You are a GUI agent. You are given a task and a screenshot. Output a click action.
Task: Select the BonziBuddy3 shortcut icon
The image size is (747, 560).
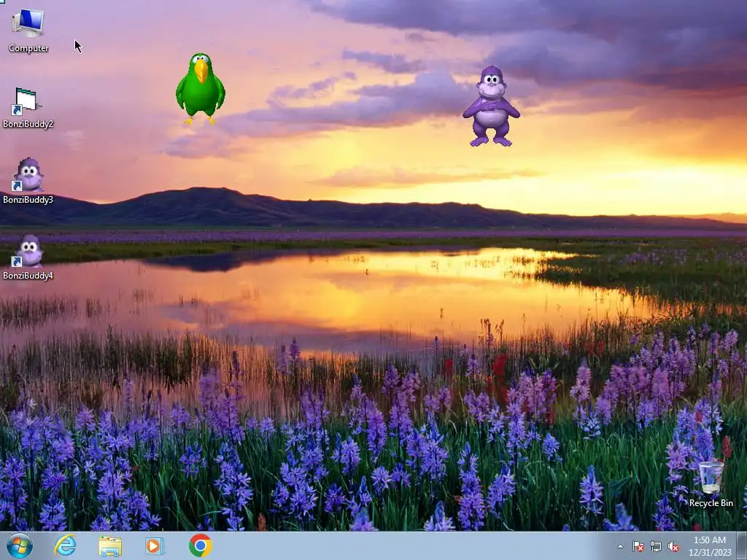click(28, 181)
